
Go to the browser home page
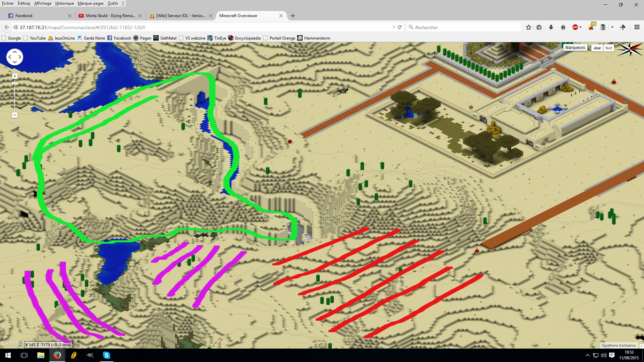563,27
